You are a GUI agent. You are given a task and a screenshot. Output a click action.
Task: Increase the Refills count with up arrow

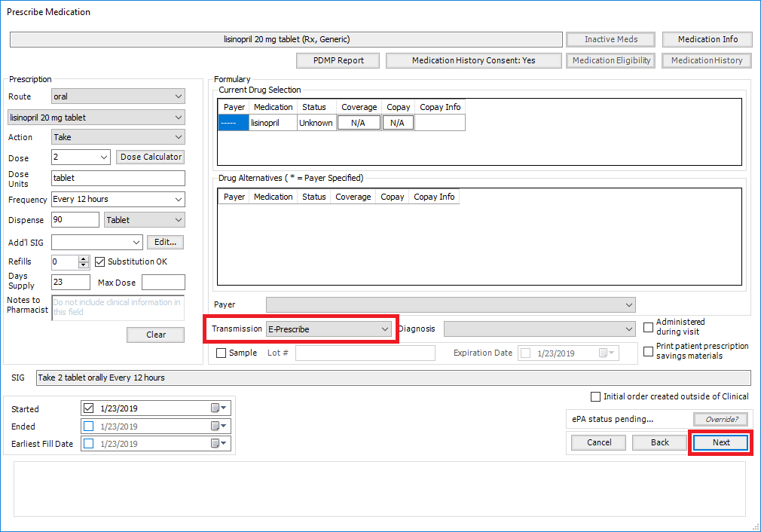coord(84,258)
